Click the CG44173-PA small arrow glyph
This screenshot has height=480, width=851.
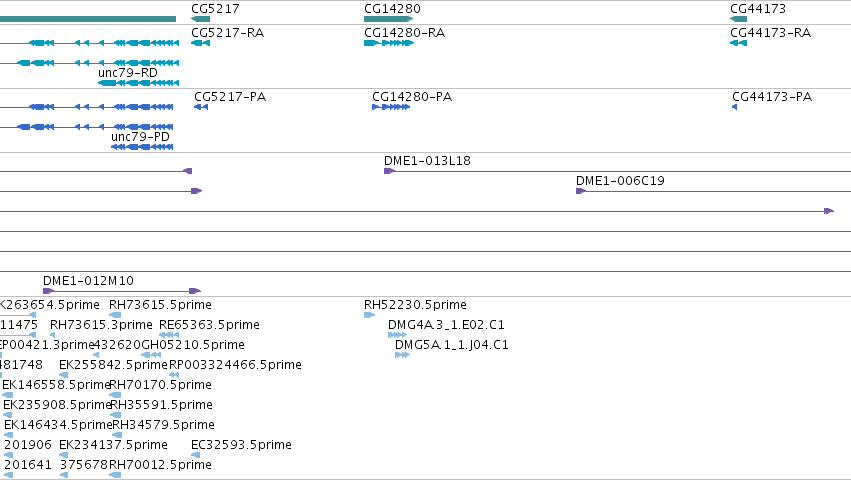click(734, 107)
